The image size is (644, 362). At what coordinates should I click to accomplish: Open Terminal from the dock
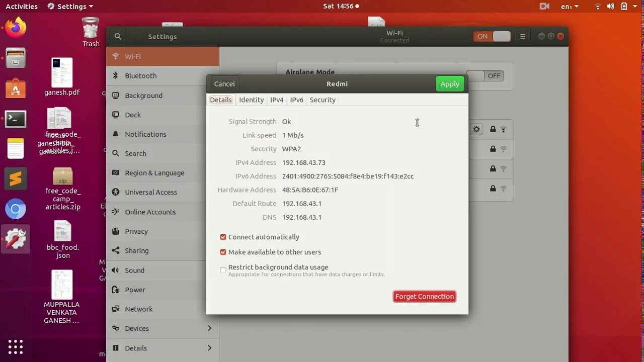click(x=16, y=119)
